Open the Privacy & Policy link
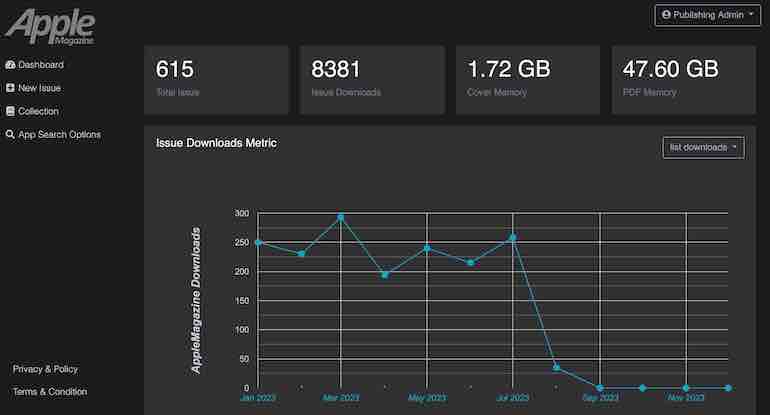 pyautogui.click(x=45, y=369)
